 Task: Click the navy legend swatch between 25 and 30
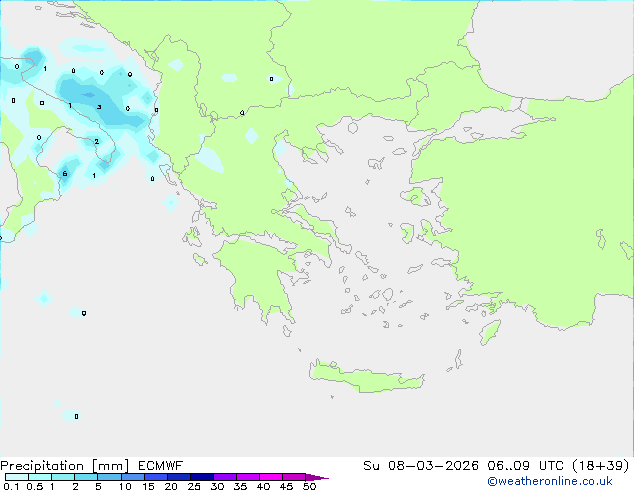pyautogui.click(x=201, y=477)
